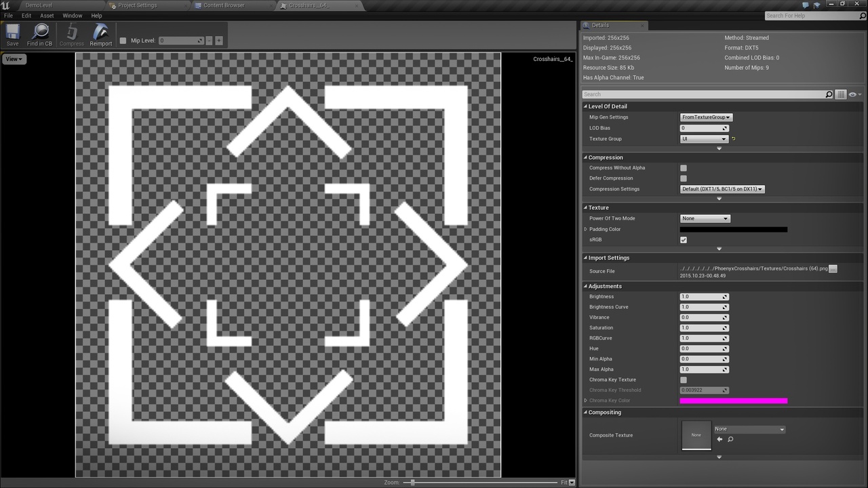Reimport the texture from its source file
868x488 pixels.
coord(100,35)
